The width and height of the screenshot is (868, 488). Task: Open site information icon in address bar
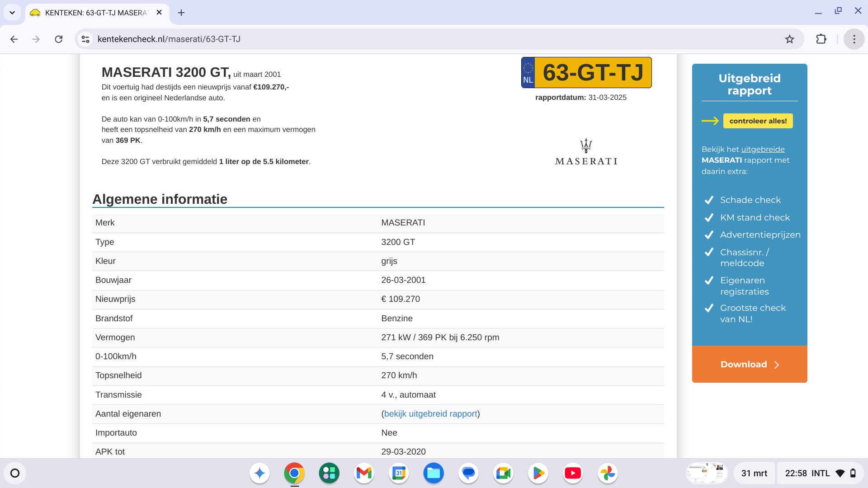click(85, 39)
